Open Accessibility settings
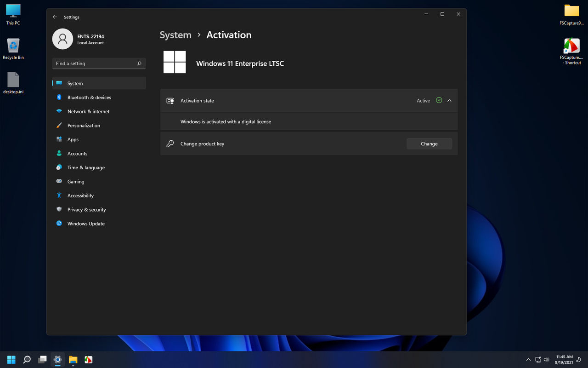588x368 pixels. tap(99, 195)
